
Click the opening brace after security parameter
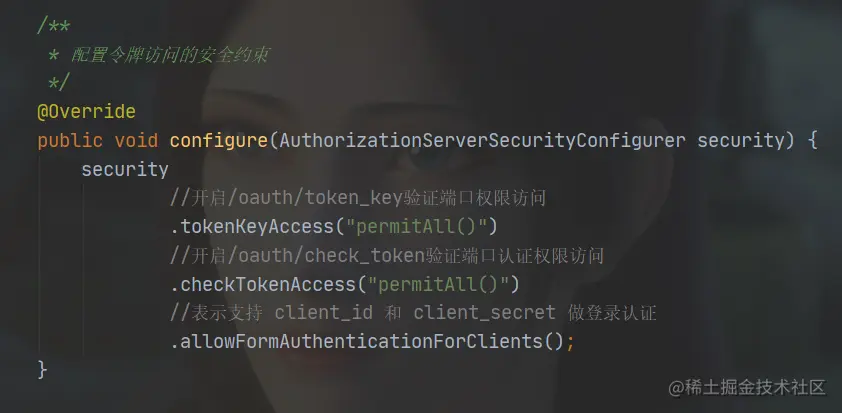coord(812,141)
